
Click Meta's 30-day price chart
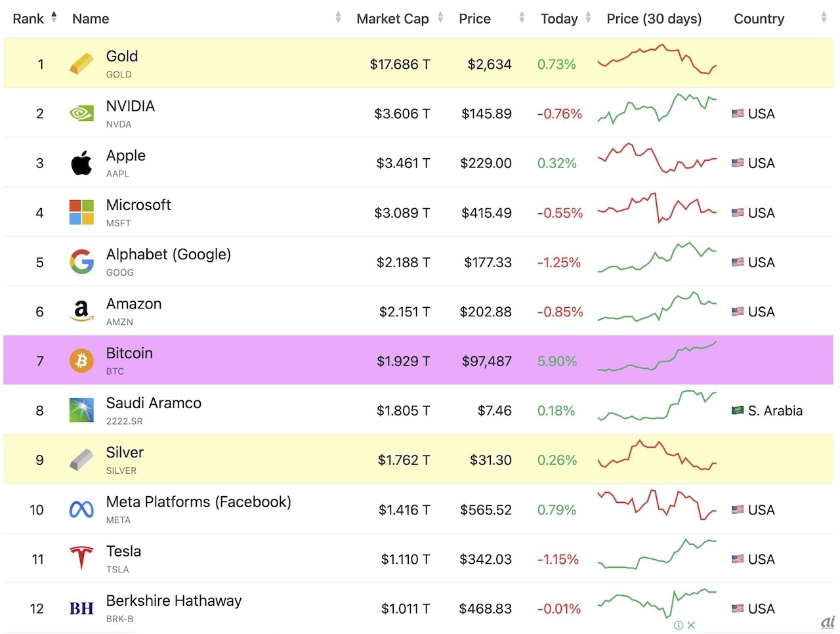coord(657,505)
